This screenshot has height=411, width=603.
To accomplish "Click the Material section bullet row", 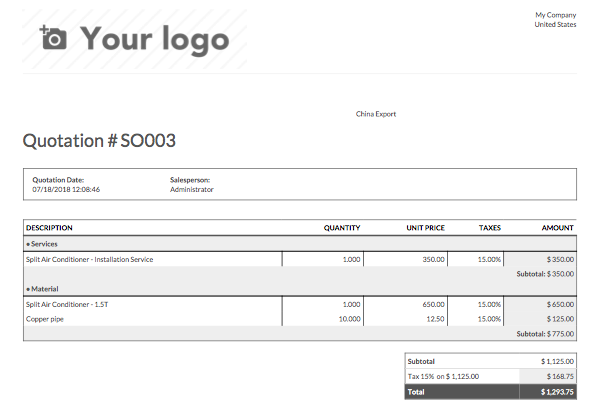I will (300, 289).
